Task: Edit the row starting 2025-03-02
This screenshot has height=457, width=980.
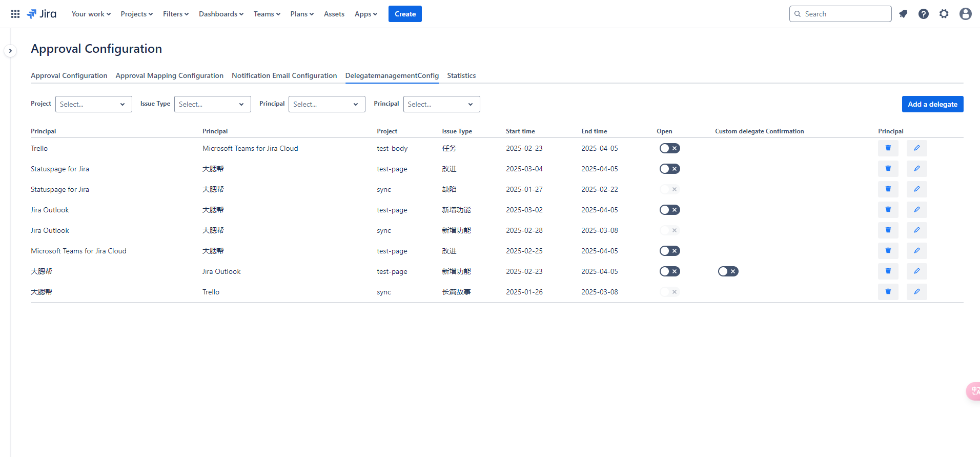Action: [x=917, y=210]
